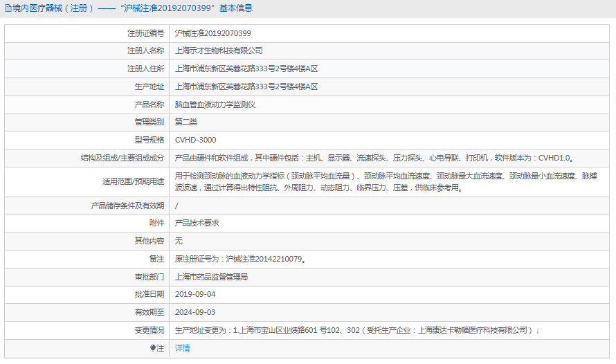Click the 生产地址 label
The width and height of the screenshot is (616, 364).
[x=150, y=87]
